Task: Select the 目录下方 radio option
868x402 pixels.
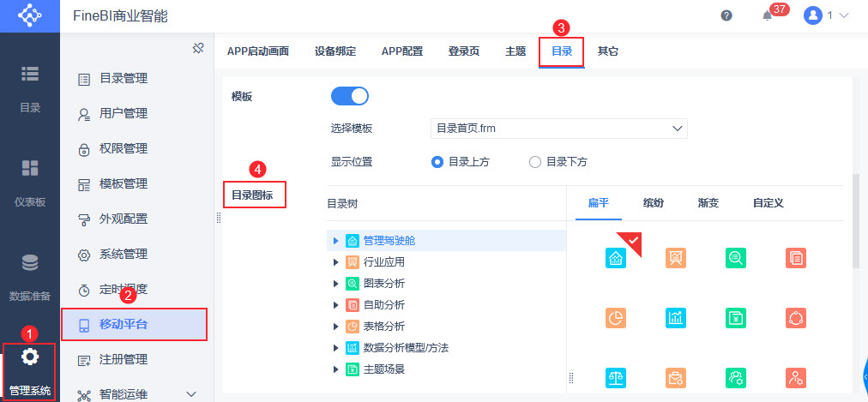Action: [536, 161]
